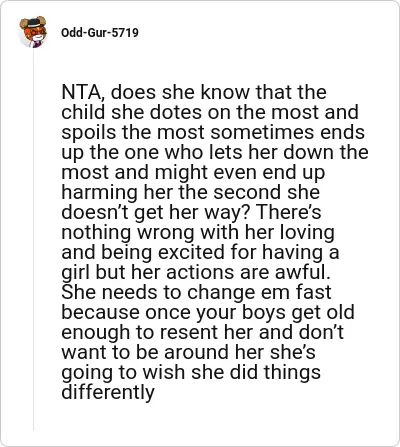Click the line "spoils the most sometimes ends"
The height and width of the screenshot is (447, 400).
pyautogui.click(x=213, y=132)
